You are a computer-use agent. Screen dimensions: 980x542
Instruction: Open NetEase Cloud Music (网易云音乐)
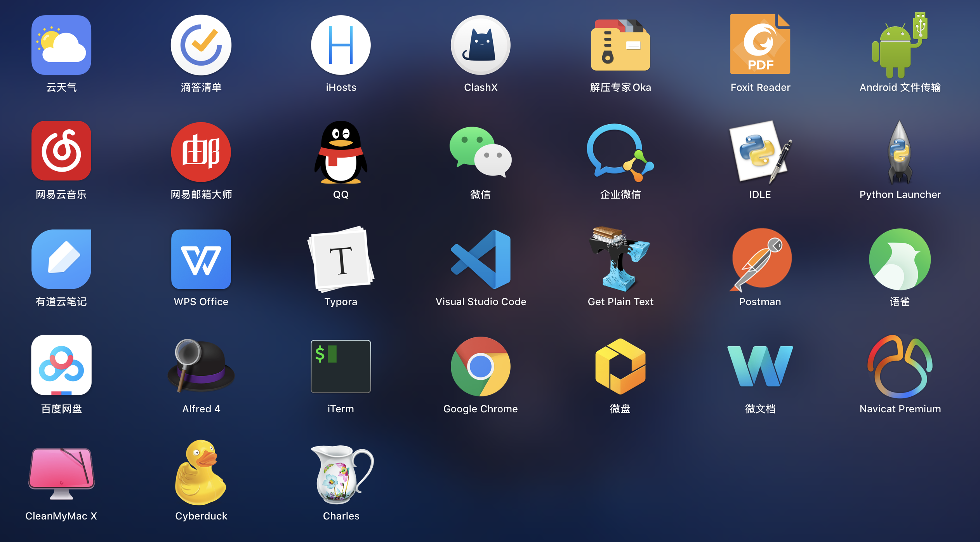click(61, 151)
